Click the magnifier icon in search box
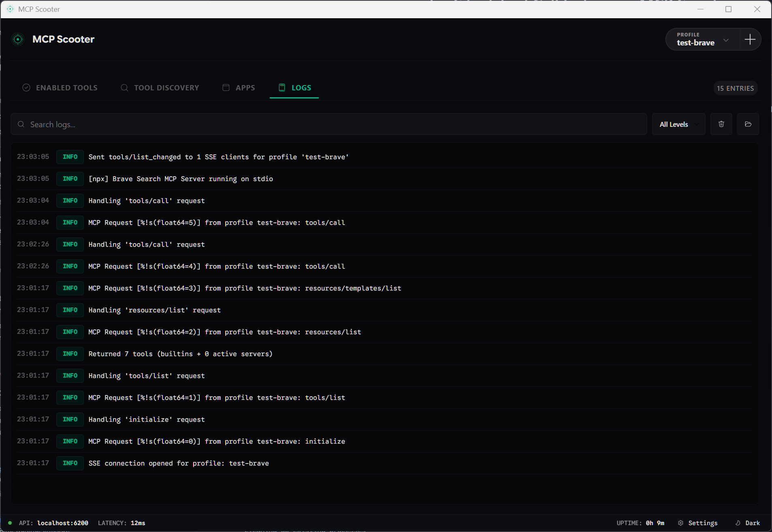This screenshot has width=772, height=532. pyautogui.click(x=21, y=124)
